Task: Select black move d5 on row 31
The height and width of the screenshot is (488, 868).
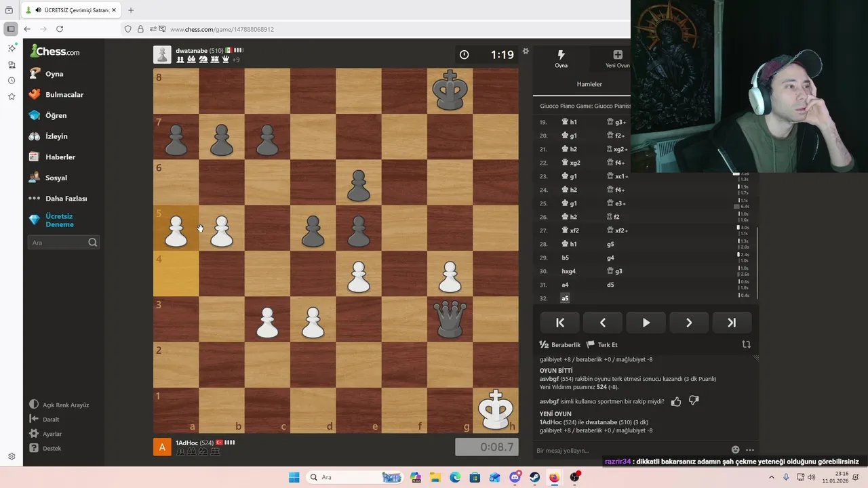Action: click(x=610, y=285)
